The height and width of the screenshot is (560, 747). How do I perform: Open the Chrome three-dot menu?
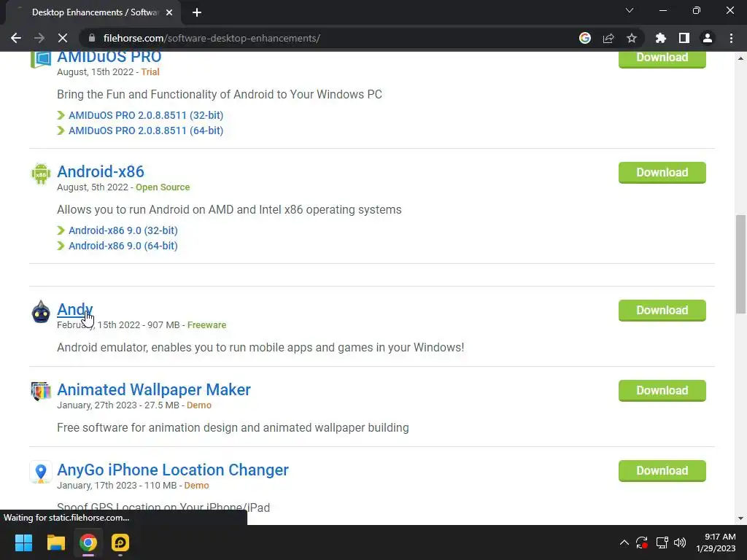[x=731, y=38]
